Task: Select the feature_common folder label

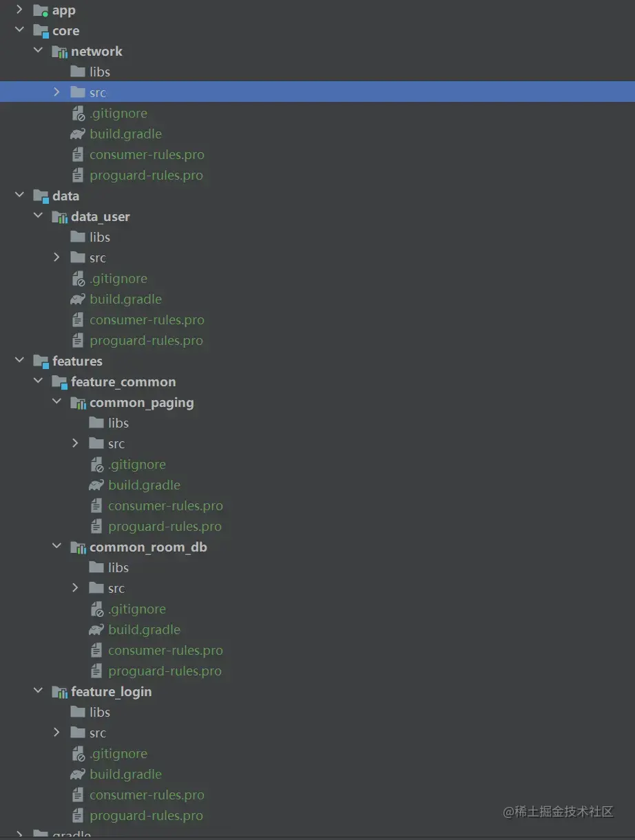Action: (x=123, y=382)
